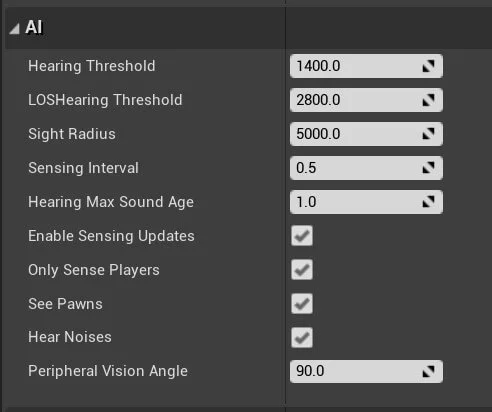The width and height of the screenshot is (492, 412).
Task: Disable the See Pawns checkbox
Action: tap(302, 303)
